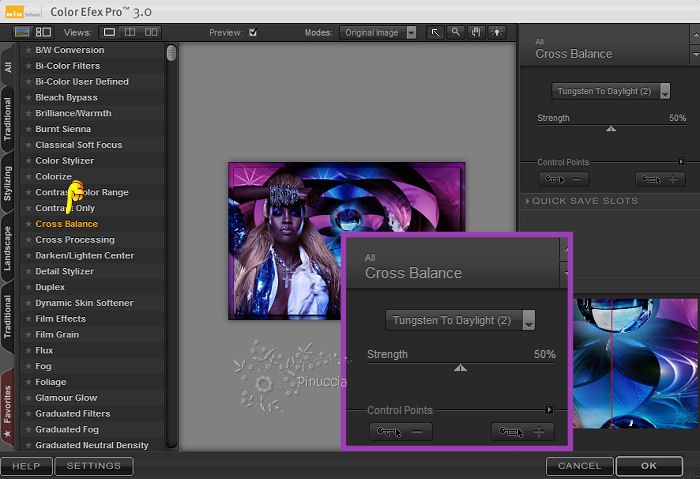Toggle favorite star for B/W Conversion
The height and width of the screenshot is (479, 700).
coord(28,50)
